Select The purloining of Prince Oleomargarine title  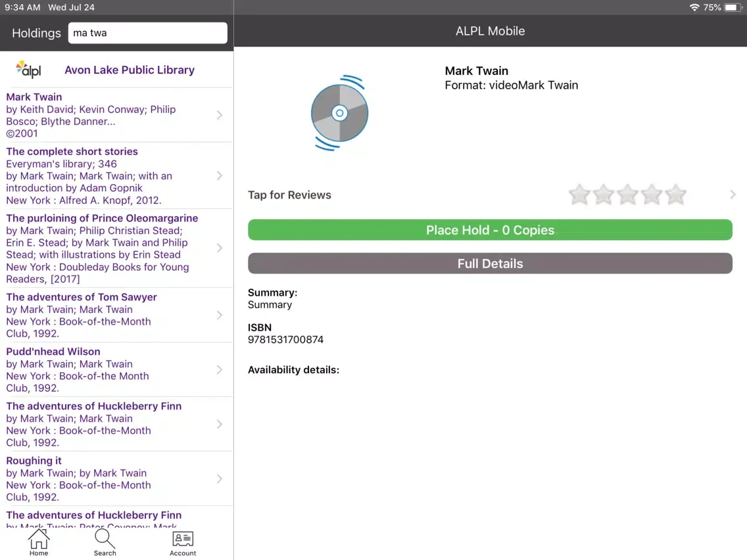click(102, 218)
